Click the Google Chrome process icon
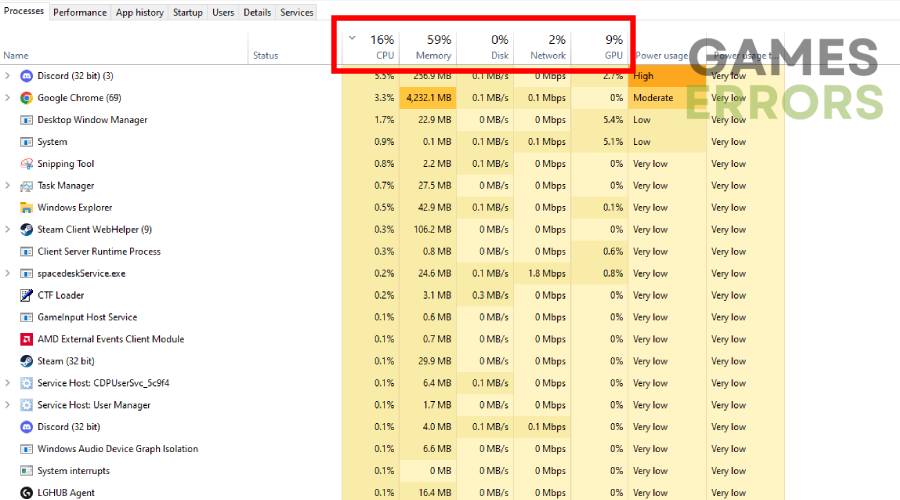This screenshot has width=900, height=500. (x=26, y=98)
